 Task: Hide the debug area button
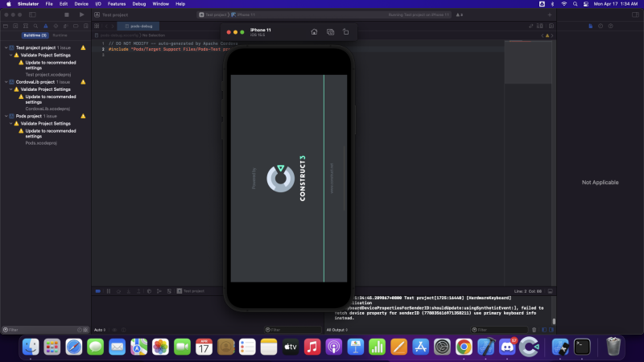551,291
